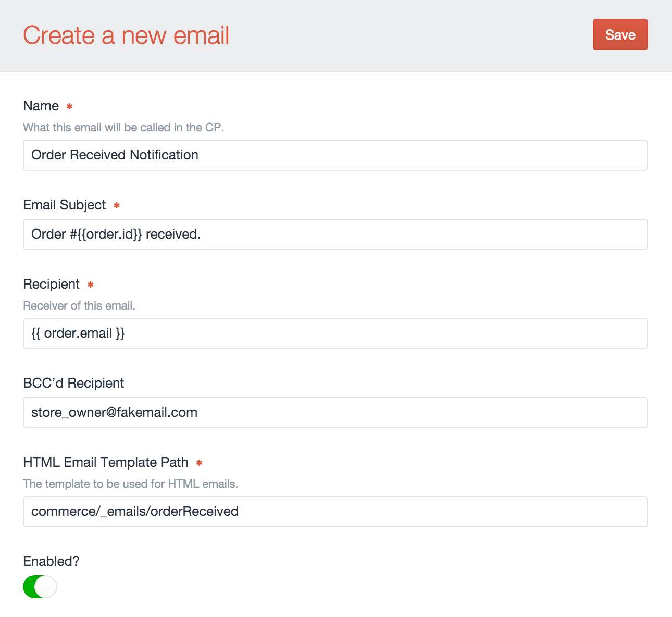This screenshot has height=617, width=672.
Task: Select the Recipient input containing {{ order.email }}
Action: (335, 333)
